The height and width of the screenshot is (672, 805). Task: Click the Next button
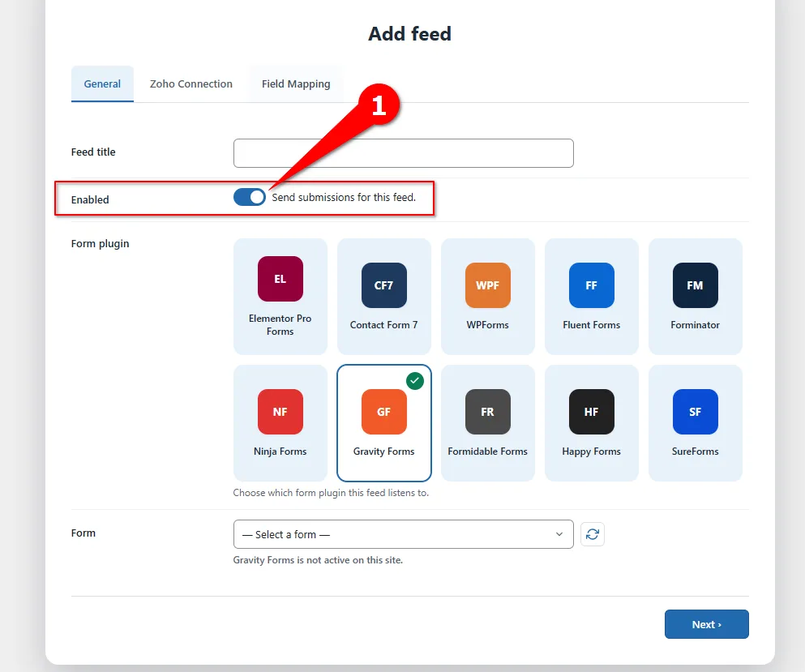[x=706, y=624]
